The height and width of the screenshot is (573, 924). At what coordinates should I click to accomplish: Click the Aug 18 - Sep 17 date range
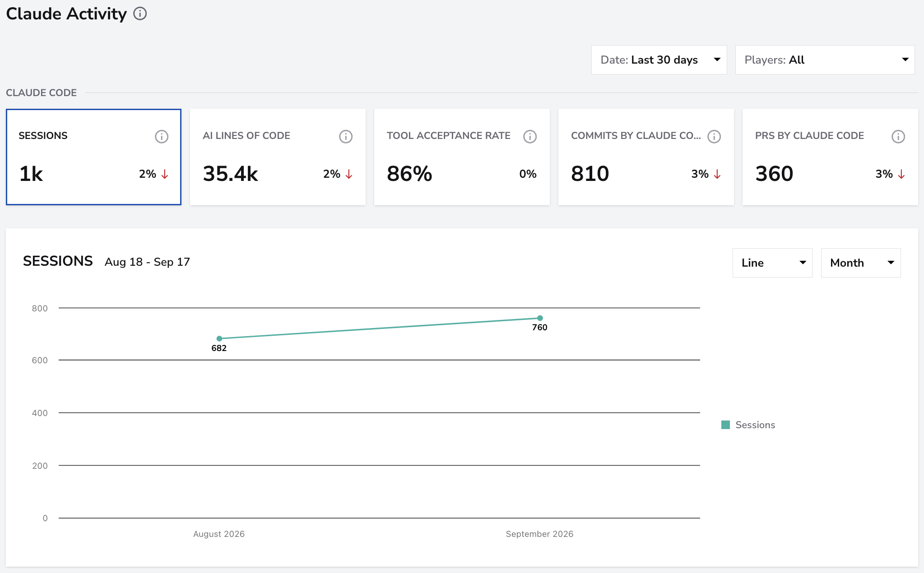coord(147,262)
